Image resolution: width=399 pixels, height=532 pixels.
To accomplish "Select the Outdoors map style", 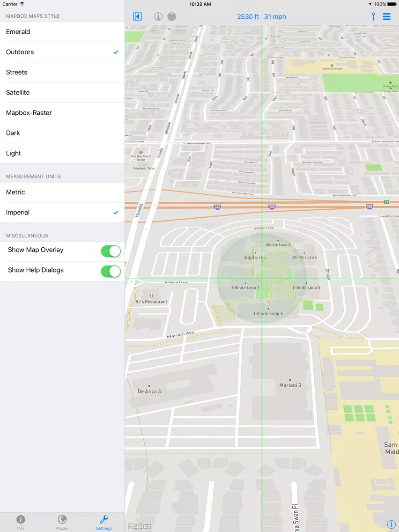I will pos(62,52).
